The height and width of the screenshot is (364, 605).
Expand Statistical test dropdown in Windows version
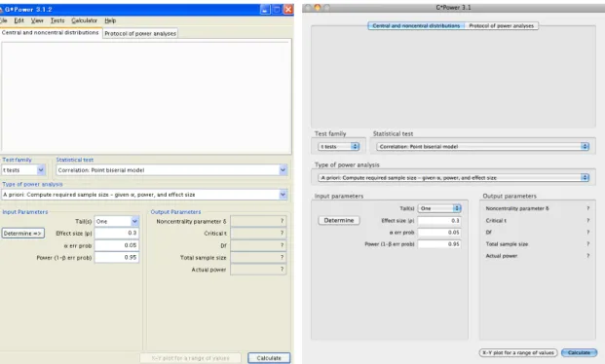click(x=171, y=170)
